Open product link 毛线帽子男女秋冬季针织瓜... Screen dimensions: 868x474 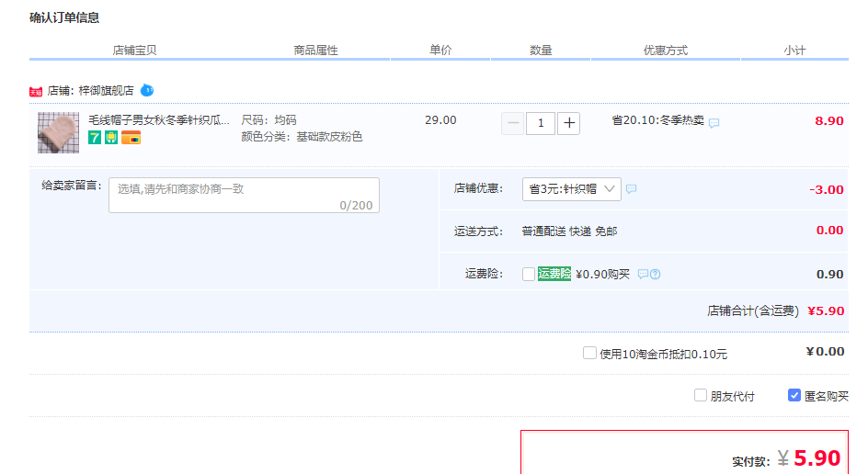pyautogui.click(x=159, y=120)
